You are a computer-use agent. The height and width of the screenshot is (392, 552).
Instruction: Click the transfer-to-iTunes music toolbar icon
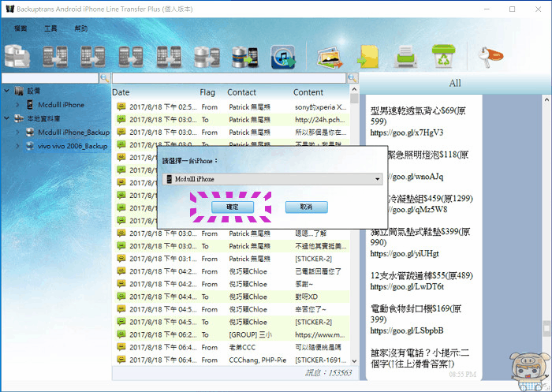click(282, 57)
